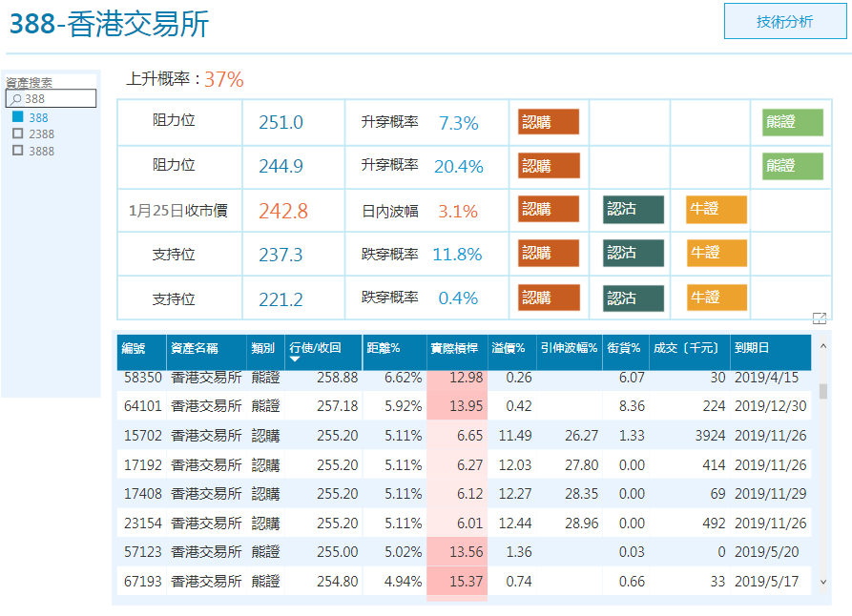Image resolution: width=852 pixels, height=616 pixels.
Task: Click 牛證 button in the 237.3 row
Action: pyautogui.click(x=717, y=253)
